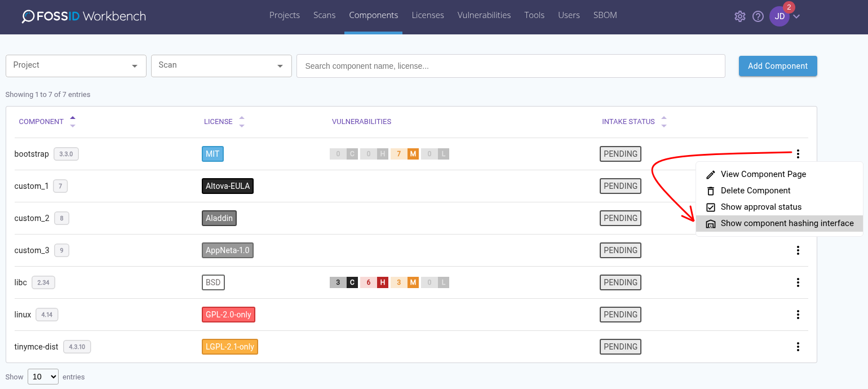Open the SBOM tab

[x=605, y=16]
